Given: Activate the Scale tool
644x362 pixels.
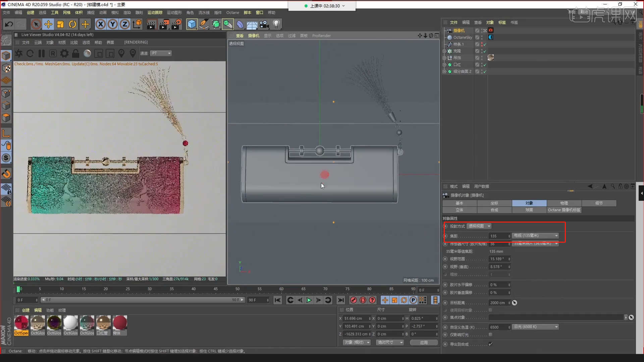Looking at the screenshot, I should pos(60,24).
